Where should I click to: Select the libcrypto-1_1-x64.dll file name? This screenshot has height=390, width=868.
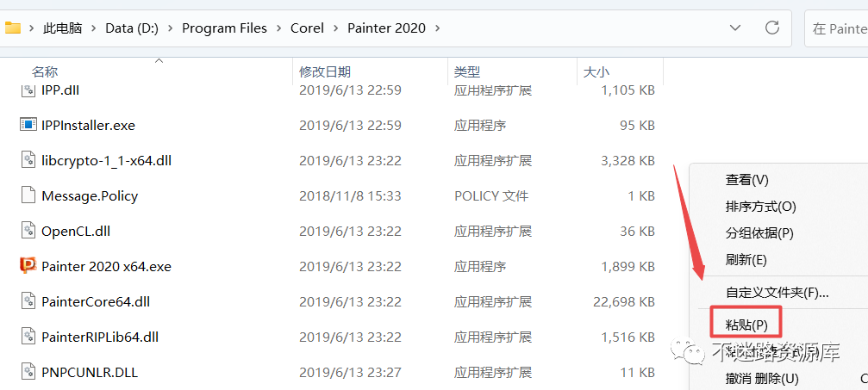click(106, 160)
